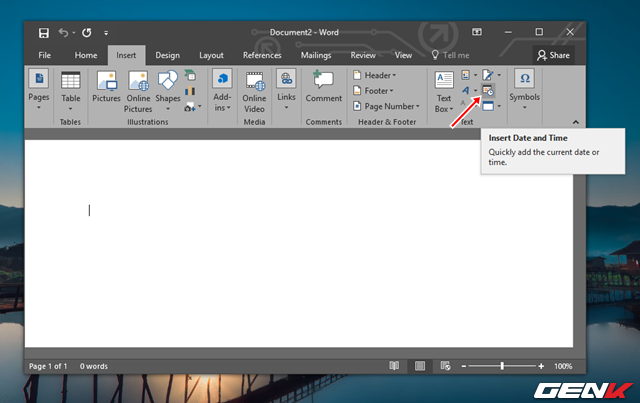This screenshot has width=640, height=403.
Task: Insert an Online Video
Action: pyautogui.click(x=254, y=91)
